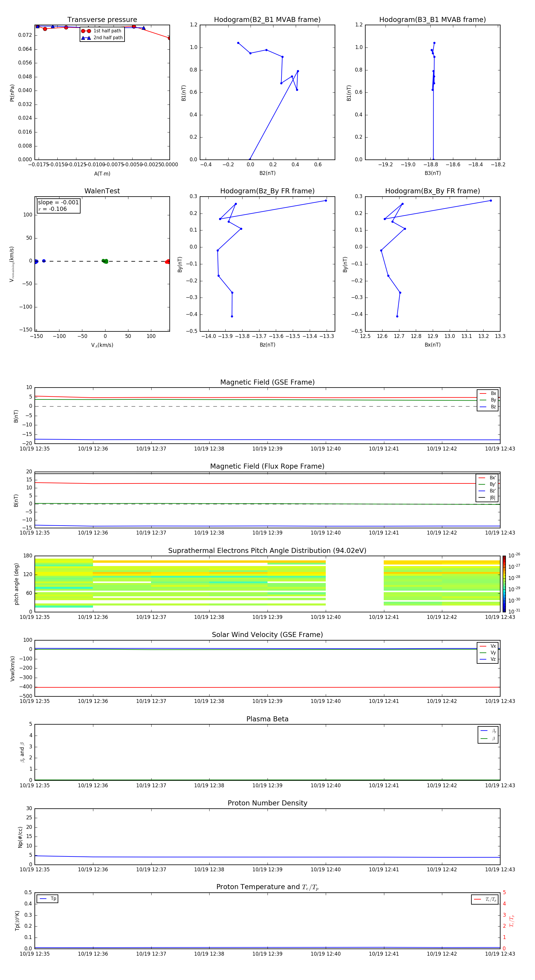535x980 pixels.
Task: Click 'Pt(nPa)' y-axis label
Action: coord(12,93)
